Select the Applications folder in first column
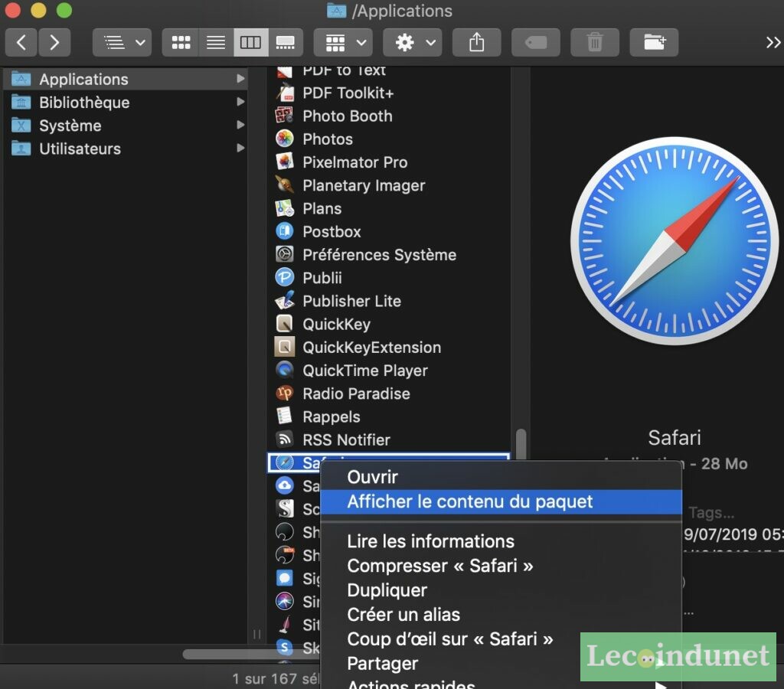The image size is (784, 689). click(x=125, y=79)
